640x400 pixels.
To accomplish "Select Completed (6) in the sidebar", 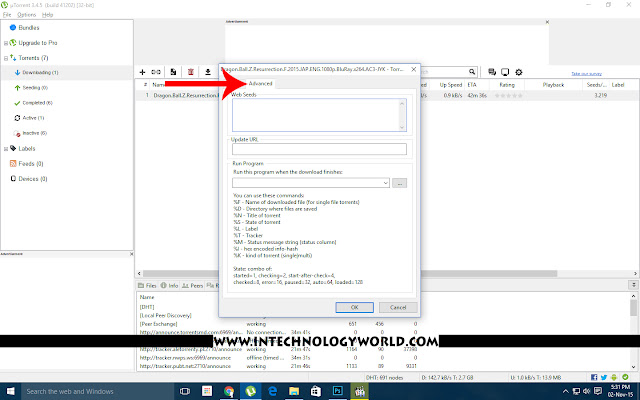I will [x=37, y=103].
